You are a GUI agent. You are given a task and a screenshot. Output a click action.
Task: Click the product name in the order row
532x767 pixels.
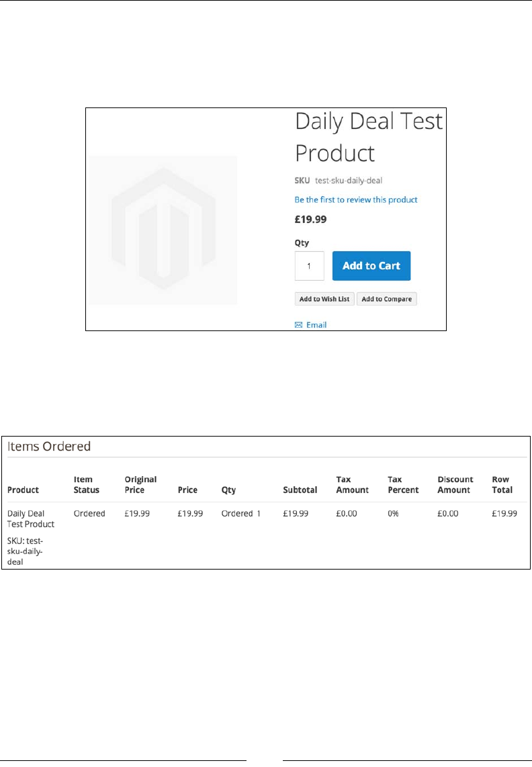30,518
